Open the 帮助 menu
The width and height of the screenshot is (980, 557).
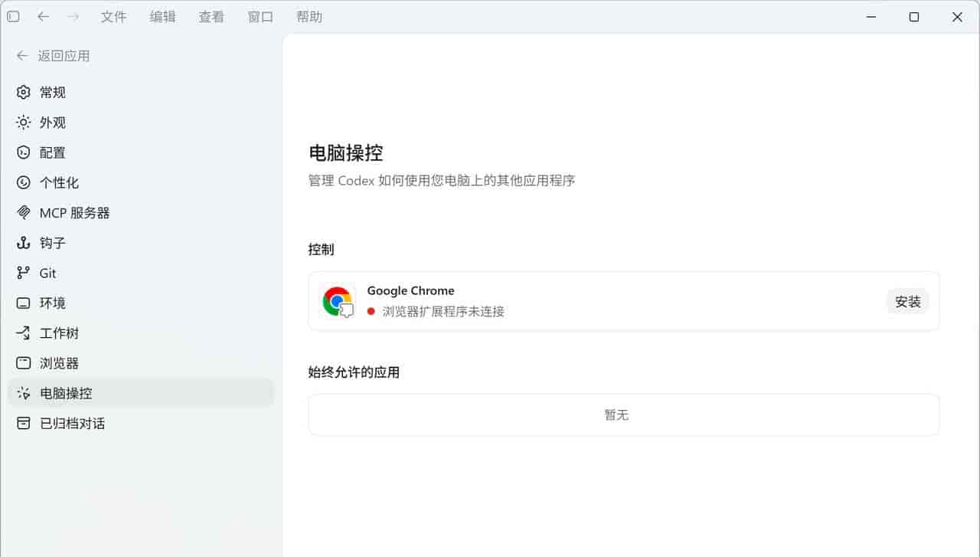click(309, 16)
